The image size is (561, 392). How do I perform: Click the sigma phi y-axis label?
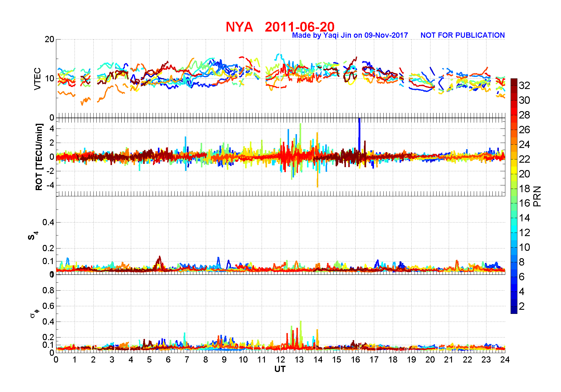(34, 313)
